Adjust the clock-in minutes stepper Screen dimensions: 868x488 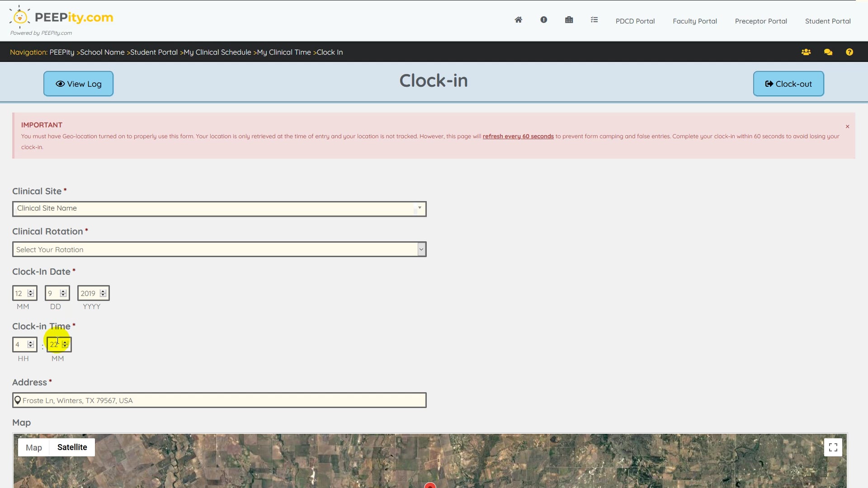coord(65,344)
